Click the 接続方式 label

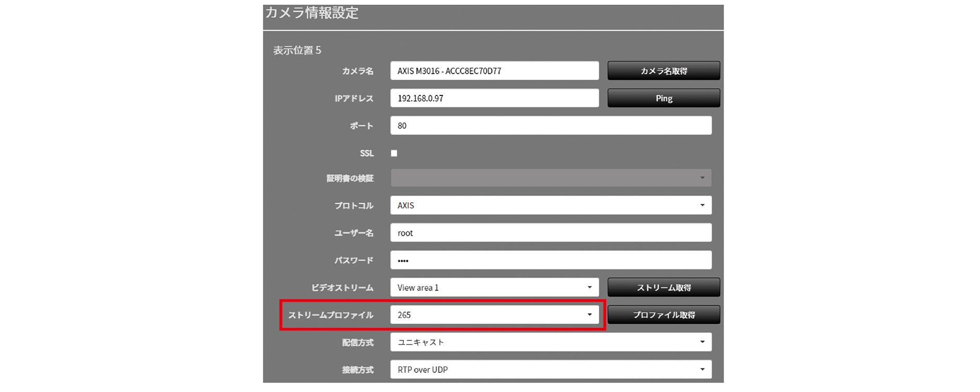[358, 370]
